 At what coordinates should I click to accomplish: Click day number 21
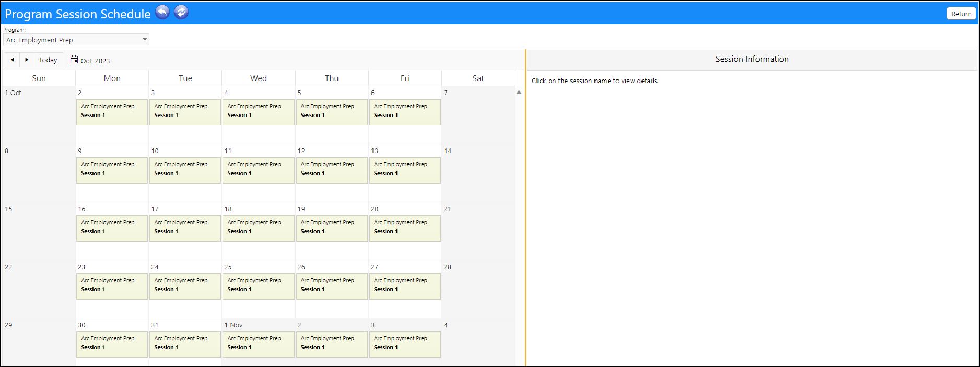pyautogui.click(x=447, y=209)
